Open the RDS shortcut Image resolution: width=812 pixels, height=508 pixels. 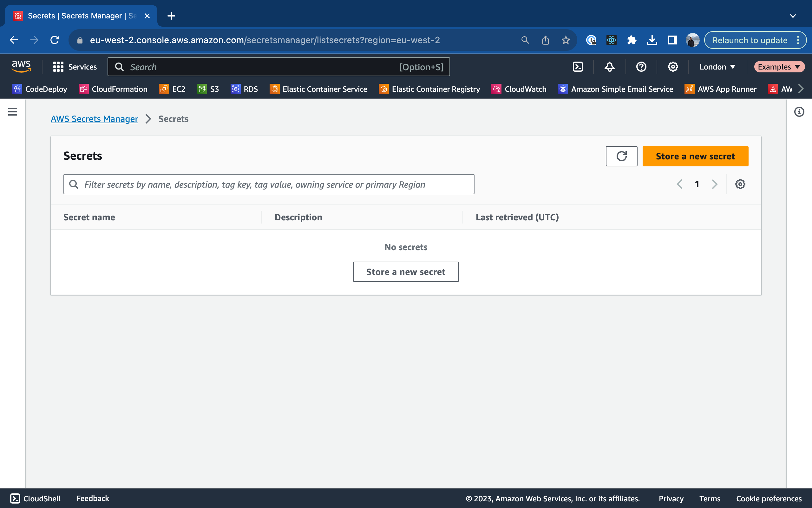click(244, 89)
